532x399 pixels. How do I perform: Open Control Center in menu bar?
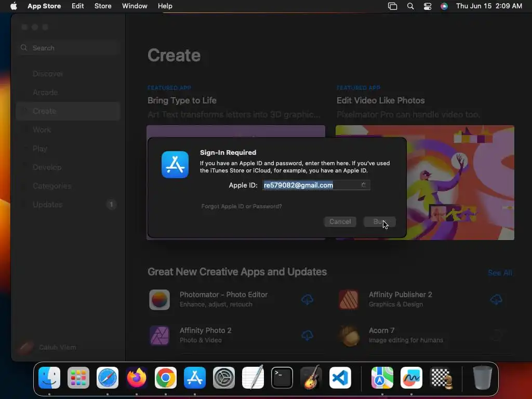coord(428,6)
